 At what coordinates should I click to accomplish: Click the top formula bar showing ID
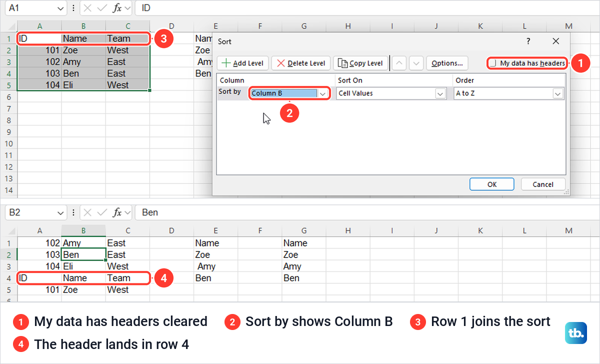367,8
